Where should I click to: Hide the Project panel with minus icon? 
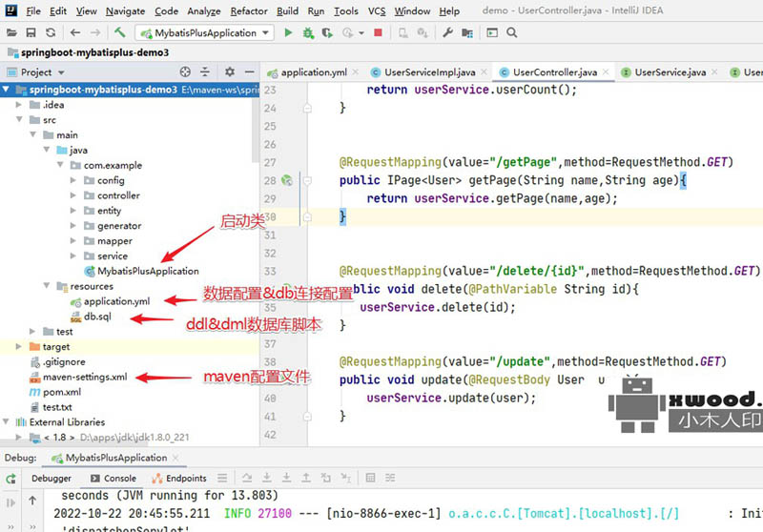point(250,72)
